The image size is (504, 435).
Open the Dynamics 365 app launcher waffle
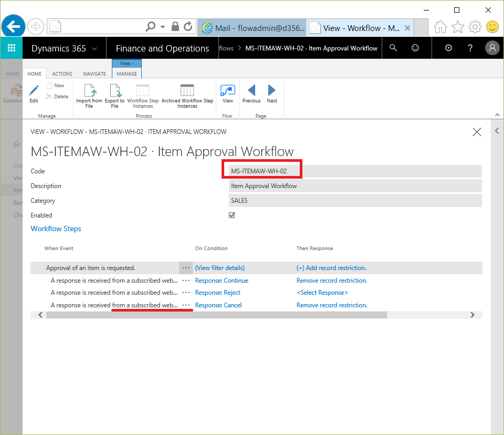coord(11,48)
